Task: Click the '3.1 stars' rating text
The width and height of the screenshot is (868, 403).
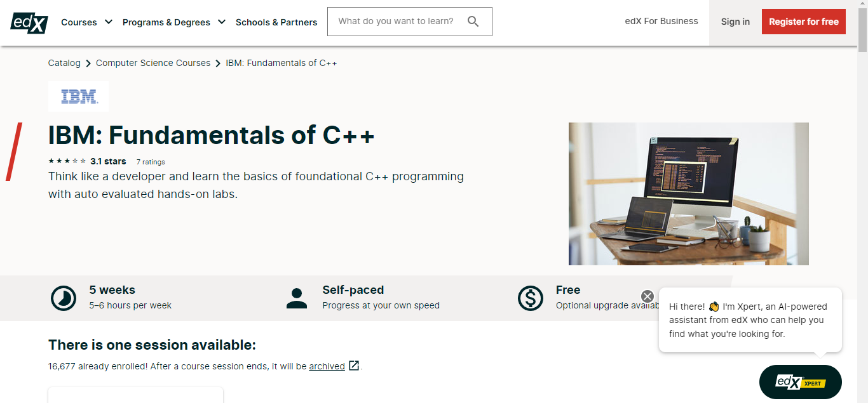Action: tap(108, 161)
